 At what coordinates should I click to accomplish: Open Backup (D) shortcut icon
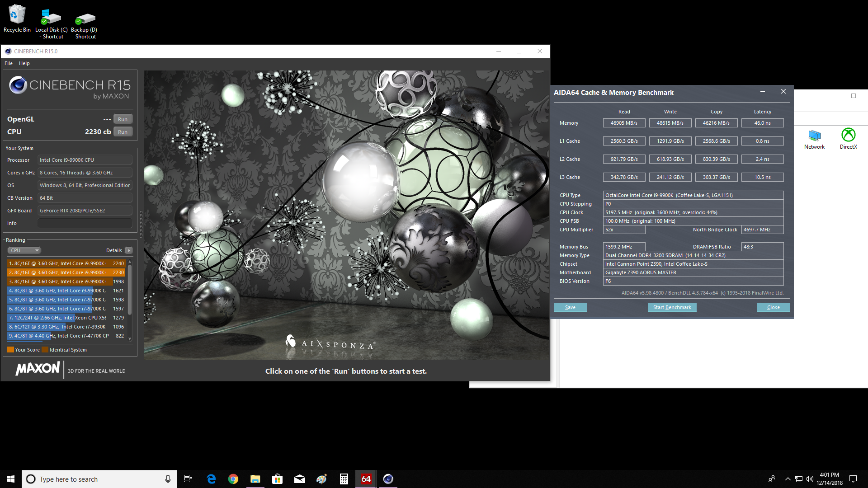click(x=85, y=24)
